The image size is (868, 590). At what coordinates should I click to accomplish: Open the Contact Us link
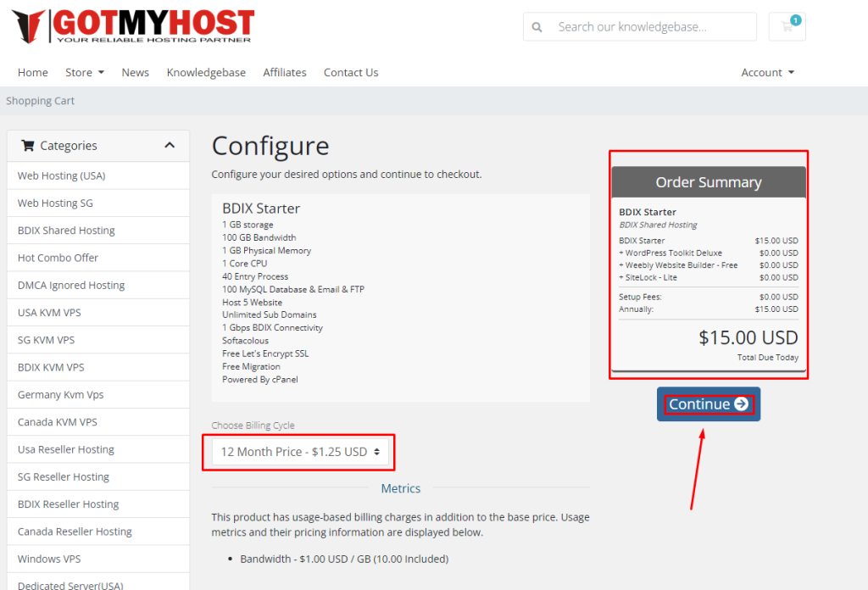(351, 73)
